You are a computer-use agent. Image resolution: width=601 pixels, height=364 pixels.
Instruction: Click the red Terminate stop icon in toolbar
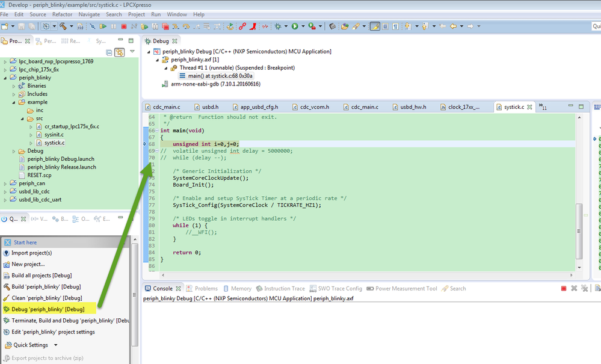point(124,26)
